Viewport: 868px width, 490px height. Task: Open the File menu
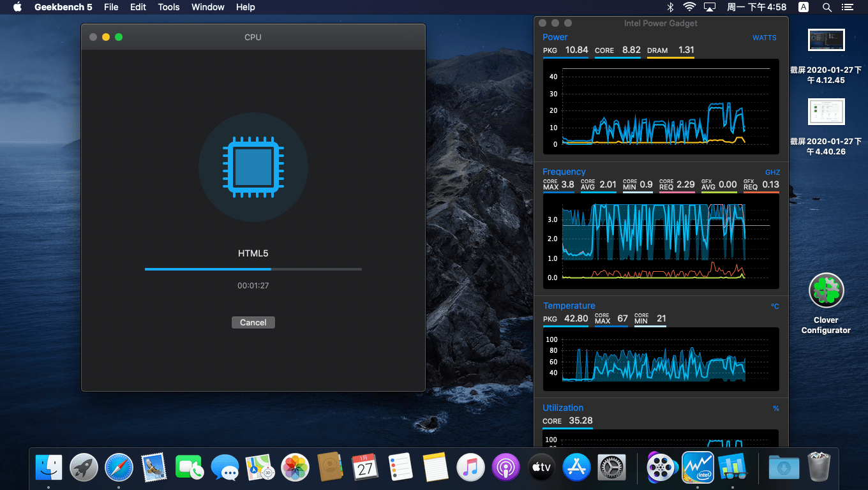(x=111, y=7)
